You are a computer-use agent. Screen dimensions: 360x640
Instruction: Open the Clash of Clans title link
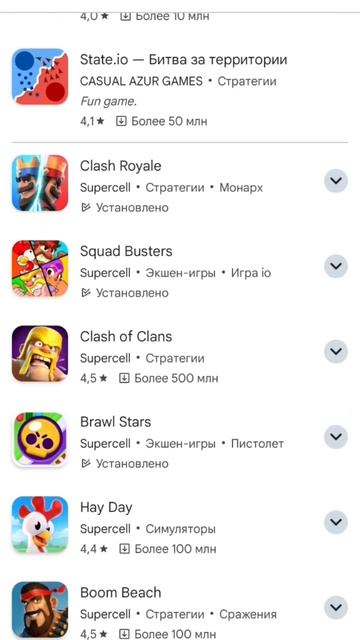click(126, 337)
